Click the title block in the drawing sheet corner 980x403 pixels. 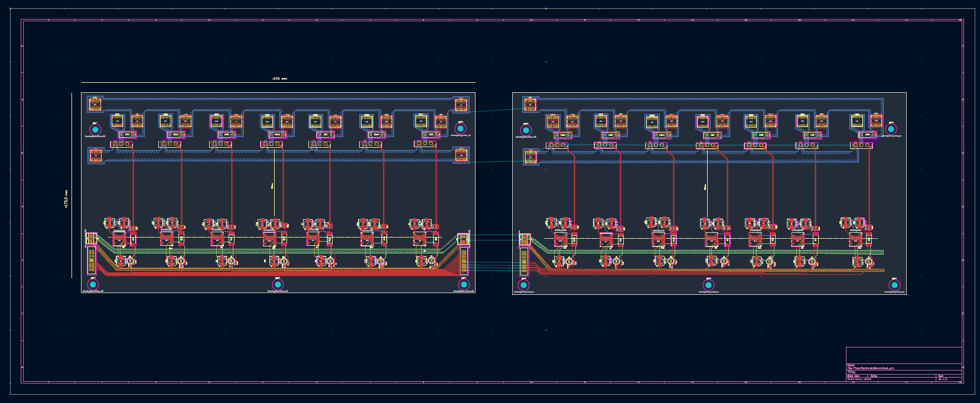pos(904,364)
